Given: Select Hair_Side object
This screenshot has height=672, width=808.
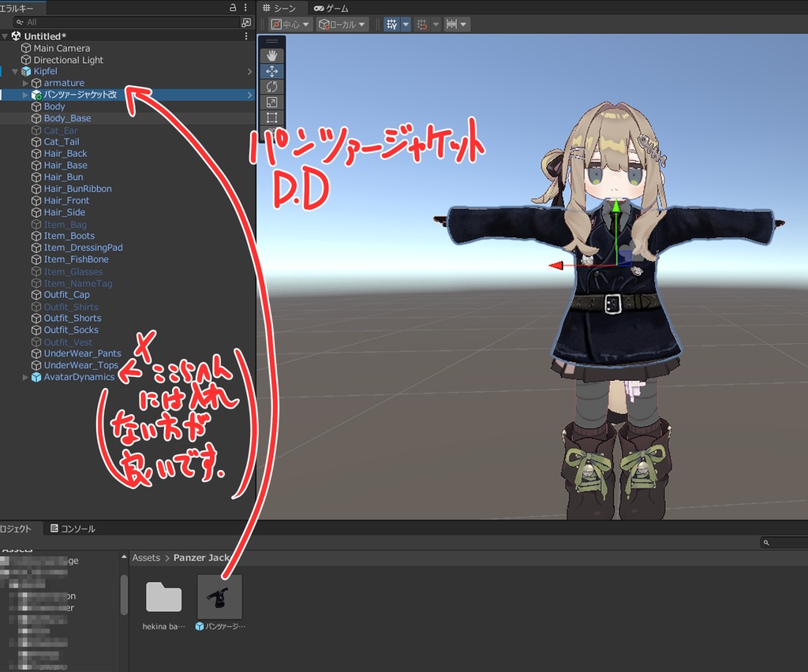Looking at the screenshot, I should coord(65,213).
